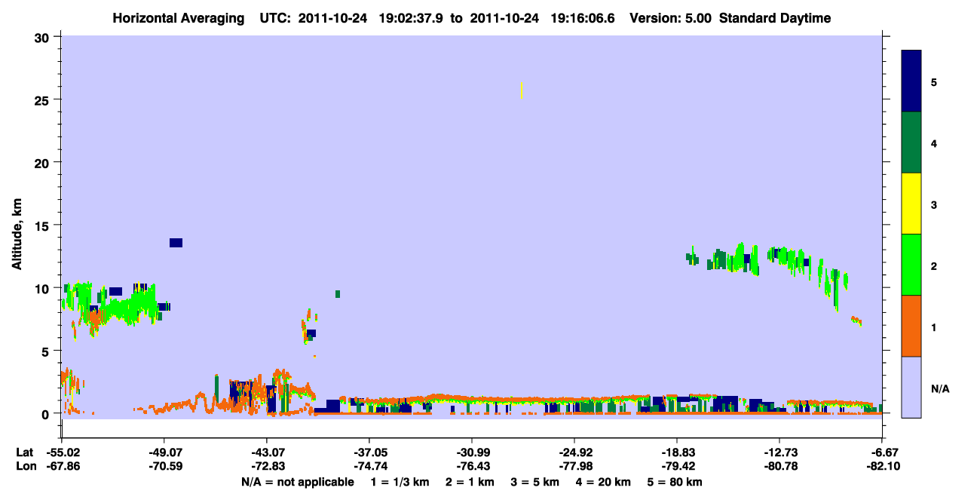Click longitude value -80.78

click(779, 466)
